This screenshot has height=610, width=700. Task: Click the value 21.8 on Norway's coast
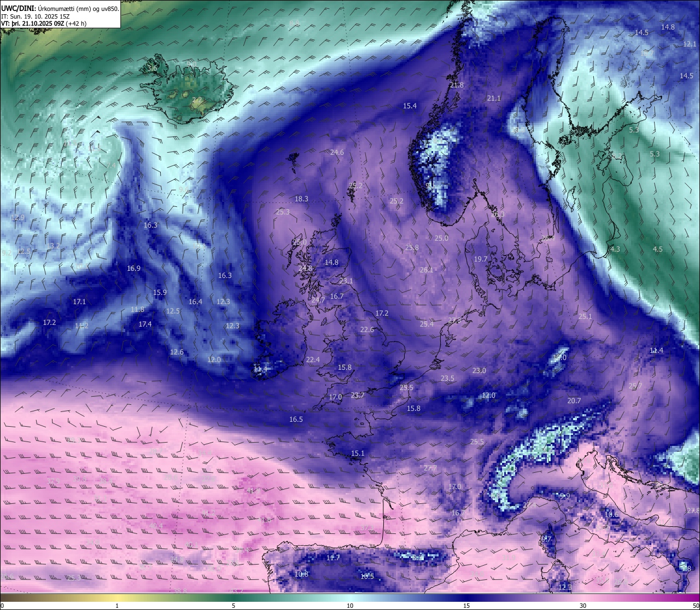[457, 85]
